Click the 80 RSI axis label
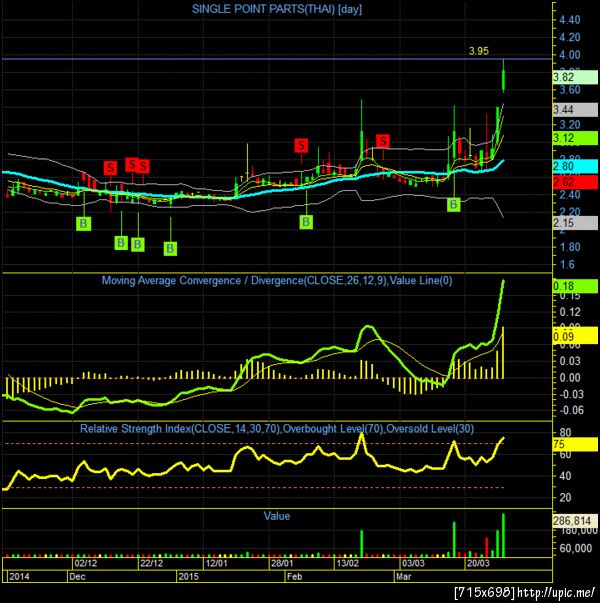Image resolution: width=600 pixels, height=603 pixels. [x=565, y=432]
